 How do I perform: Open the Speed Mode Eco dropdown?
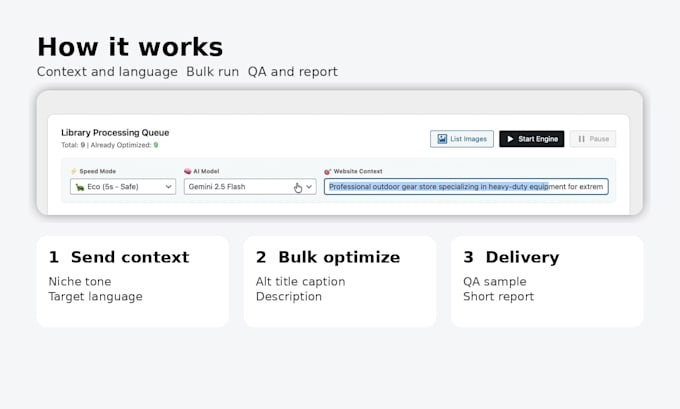click(x=123, y=187)
